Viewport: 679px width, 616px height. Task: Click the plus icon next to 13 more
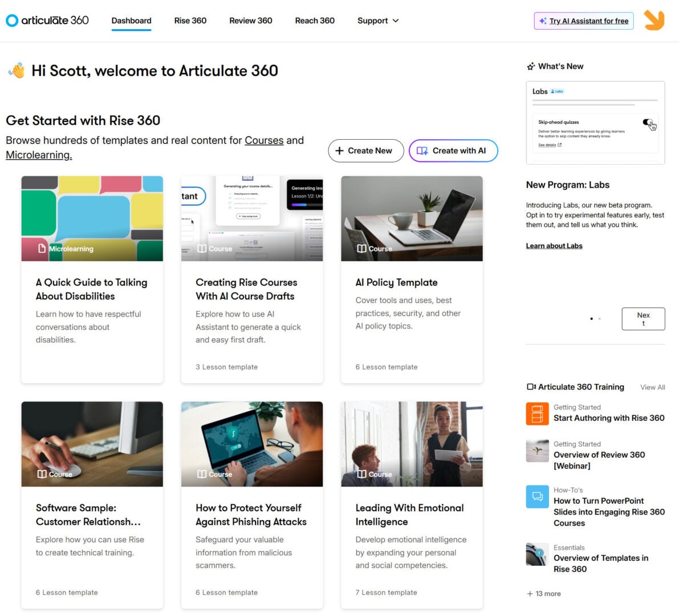530,594
